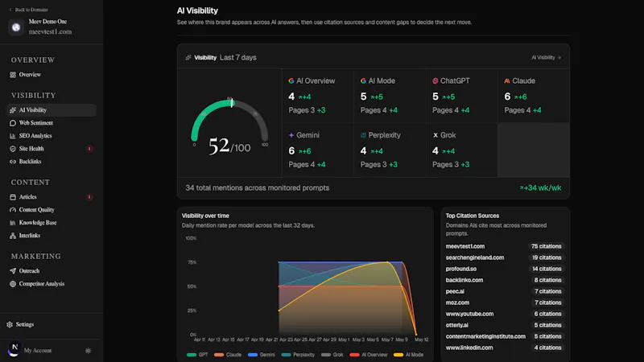Click the Gemini star icon
644x362 pixels.
click(x=291, y=135)
